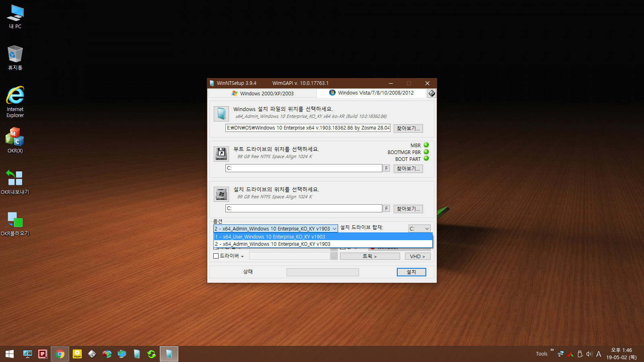The width and height of the screenshot is (644, 362).
Task: Click the safely remove USB tray icon
Action: pyautogui.click(x=580, y=354)
